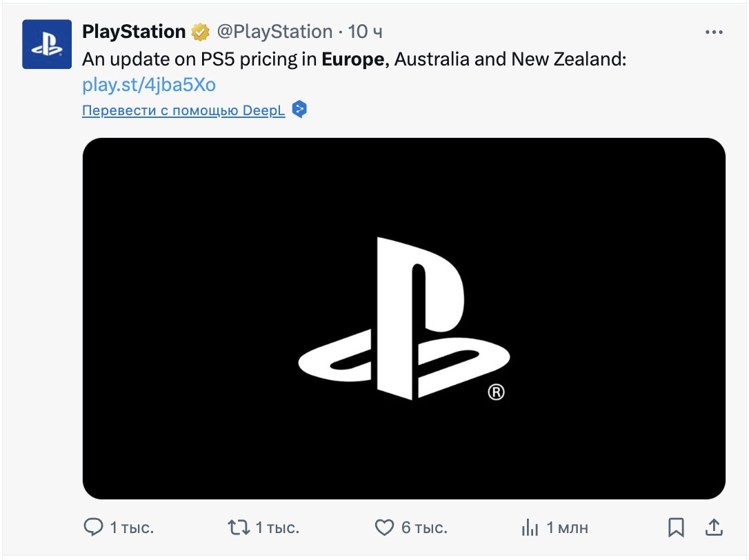Click the bold 'Europe' word in tweet
Image resolution: width=749 pixels, height=560 pixels.
(x=353, y=59)
